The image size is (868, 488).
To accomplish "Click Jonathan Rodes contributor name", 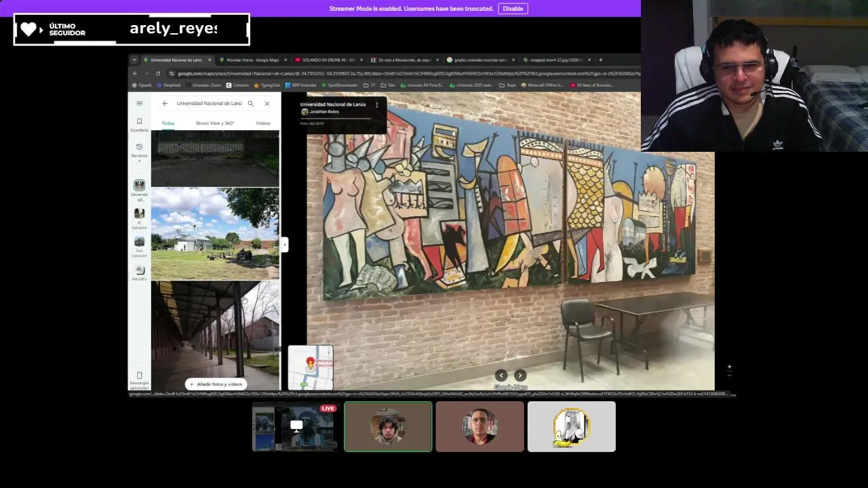I will (x=324, y=112).
